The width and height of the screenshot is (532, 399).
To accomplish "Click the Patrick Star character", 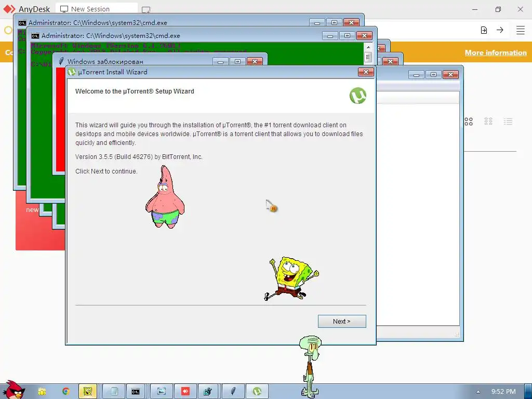I will tap(165, 197).
